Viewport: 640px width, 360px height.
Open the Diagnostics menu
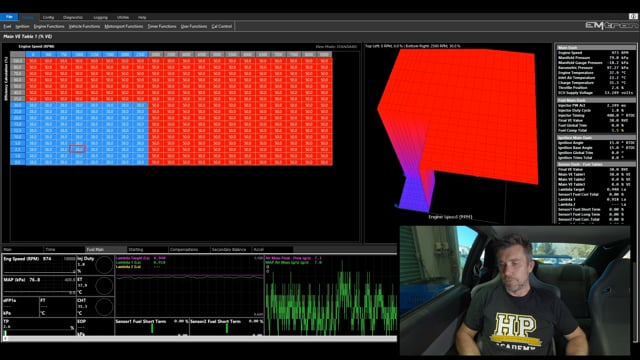click(x=73, y=17)
